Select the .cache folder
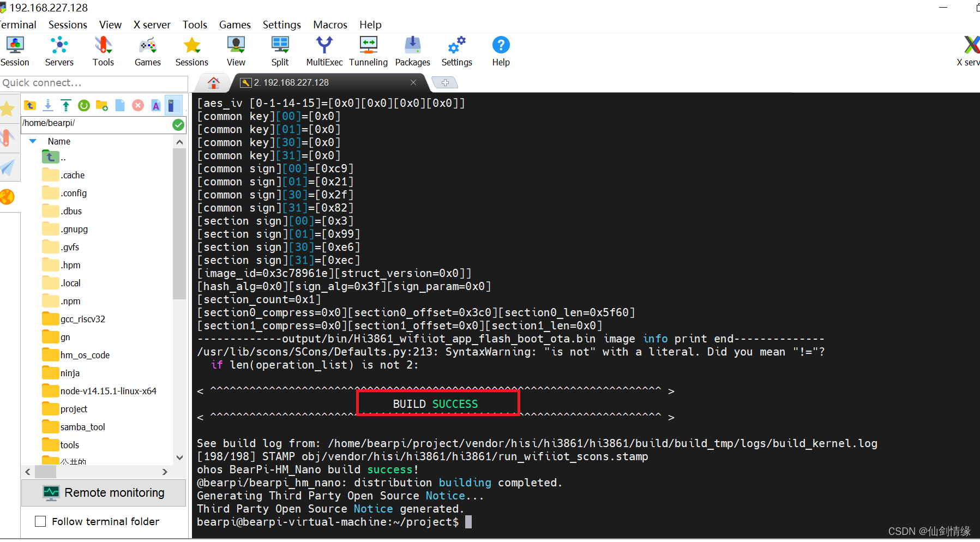The width and height of the screenshot is (980, 542). click(x=64, y=175)
